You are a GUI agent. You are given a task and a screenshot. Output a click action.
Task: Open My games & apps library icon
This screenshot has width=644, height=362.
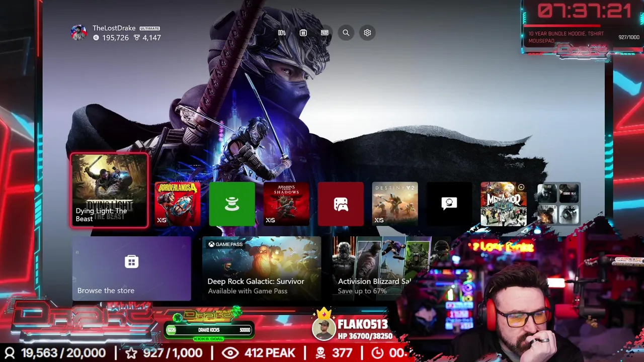282,33
